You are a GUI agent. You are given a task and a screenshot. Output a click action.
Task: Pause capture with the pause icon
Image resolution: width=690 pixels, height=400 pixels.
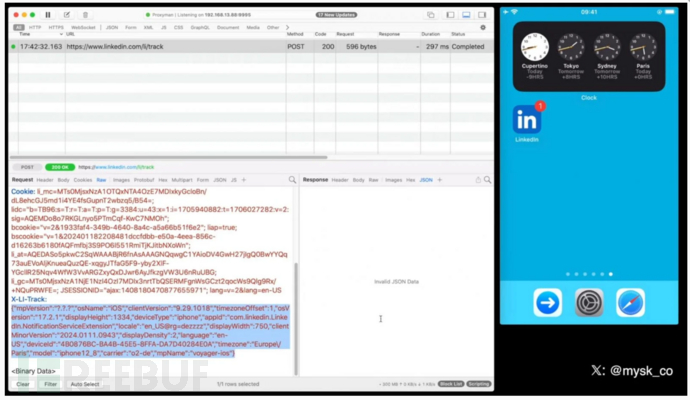coord(48,15)
